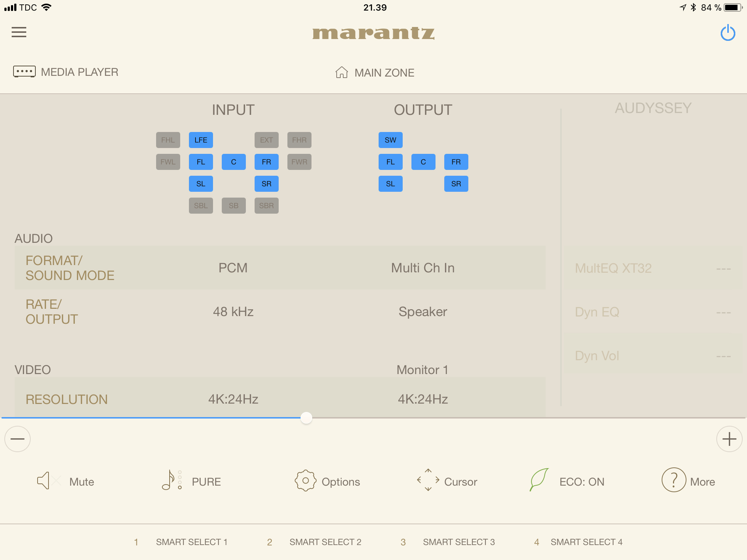Expand Dyn Vol setting

[x=653, y=356]
